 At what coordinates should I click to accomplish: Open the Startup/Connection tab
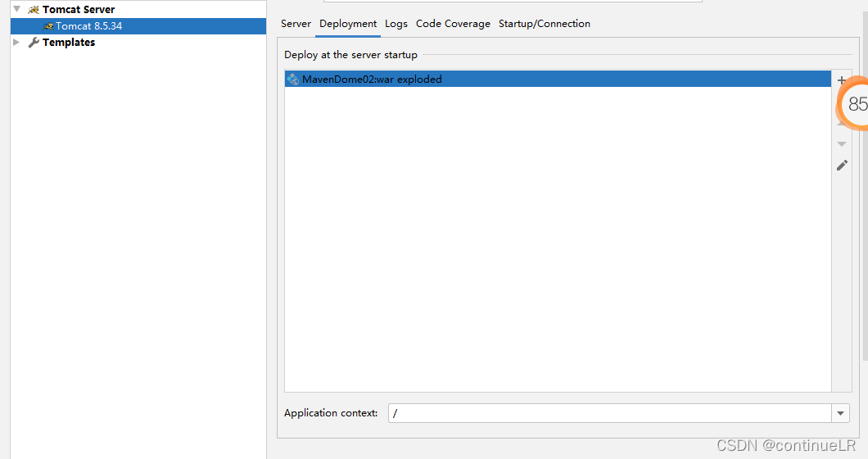pos(545,24)
